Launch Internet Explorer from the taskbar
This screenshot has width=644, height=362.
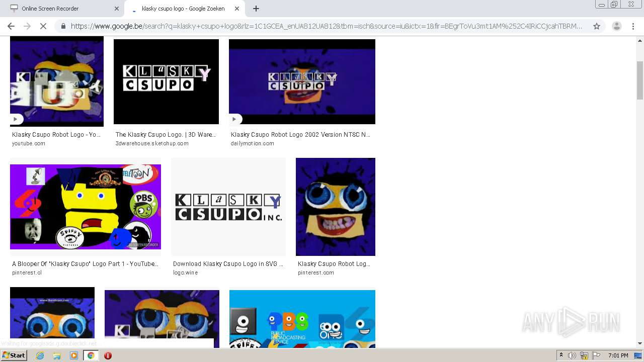(40, 355)
